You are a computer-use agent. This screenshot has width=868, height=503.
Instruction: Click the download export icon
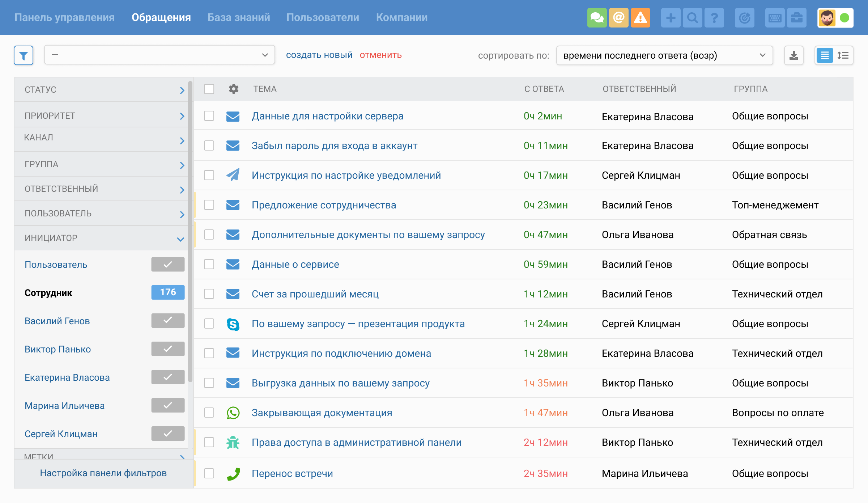click(794, 55)
